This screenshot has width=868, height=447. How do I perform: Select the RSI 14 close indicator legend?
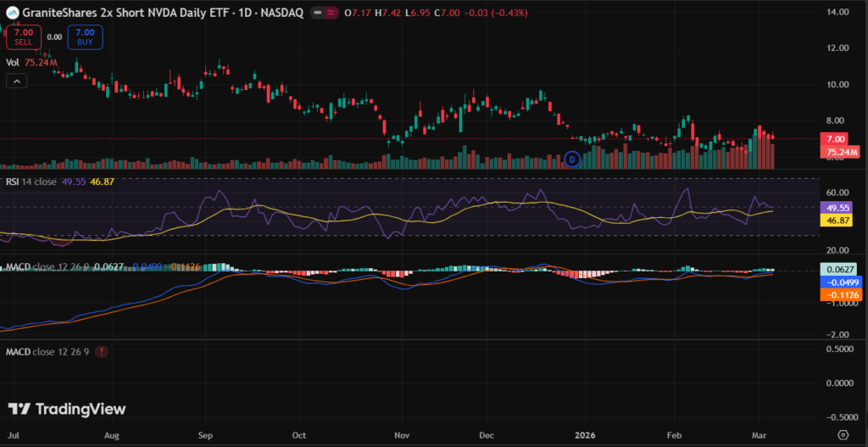click(32, 182)
